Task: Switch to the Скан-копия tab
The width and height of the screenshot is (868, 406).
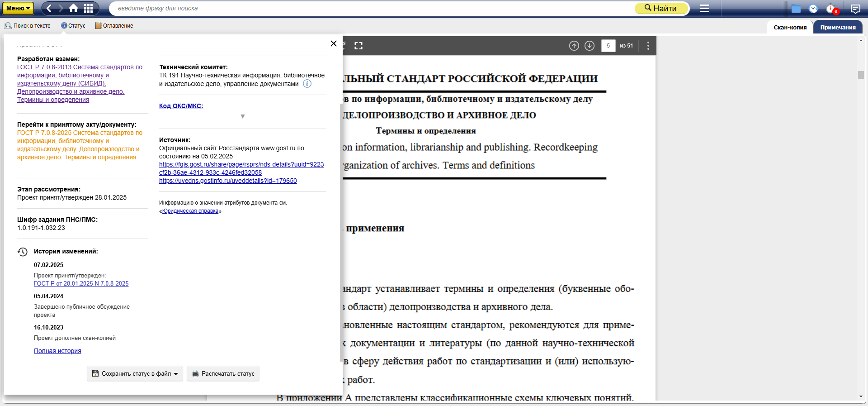Action: pos(790,27)
